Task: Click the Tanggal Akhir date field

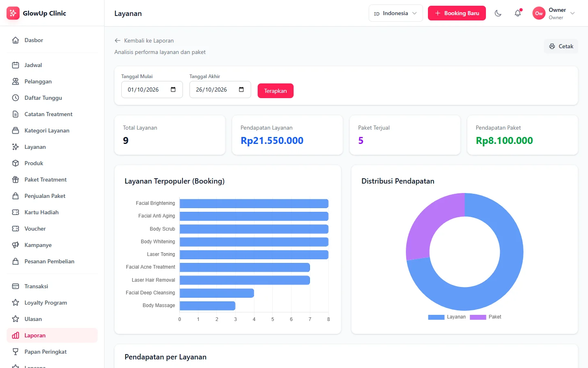Action: pyautogui.click(x=220, y=90)
